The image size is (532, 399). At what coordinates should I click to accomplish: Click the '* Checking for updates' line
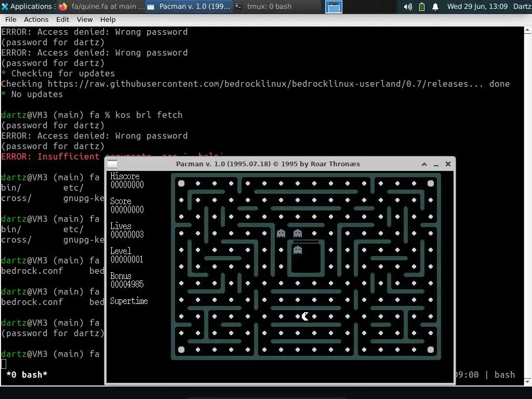pyautogui.click(x=58, y=74)
